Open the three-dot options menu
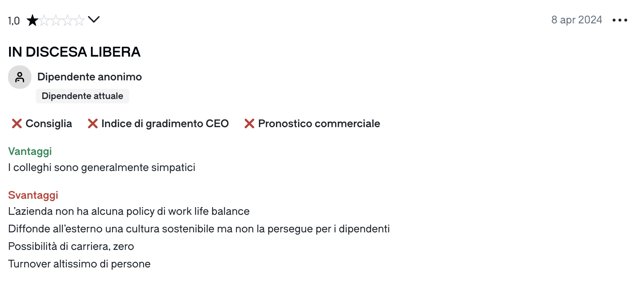Viewport: 644px width, 293px height. [620, 20]
